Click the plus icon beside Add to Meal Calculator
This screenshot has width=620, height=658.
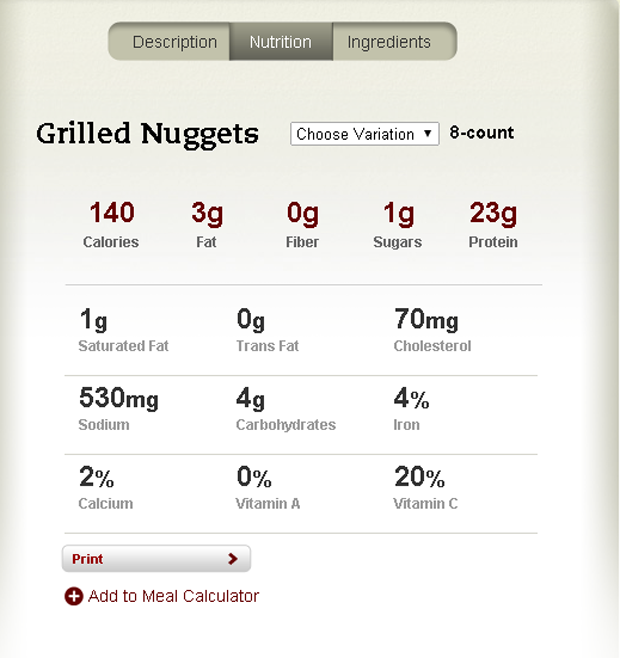point(73,597)
